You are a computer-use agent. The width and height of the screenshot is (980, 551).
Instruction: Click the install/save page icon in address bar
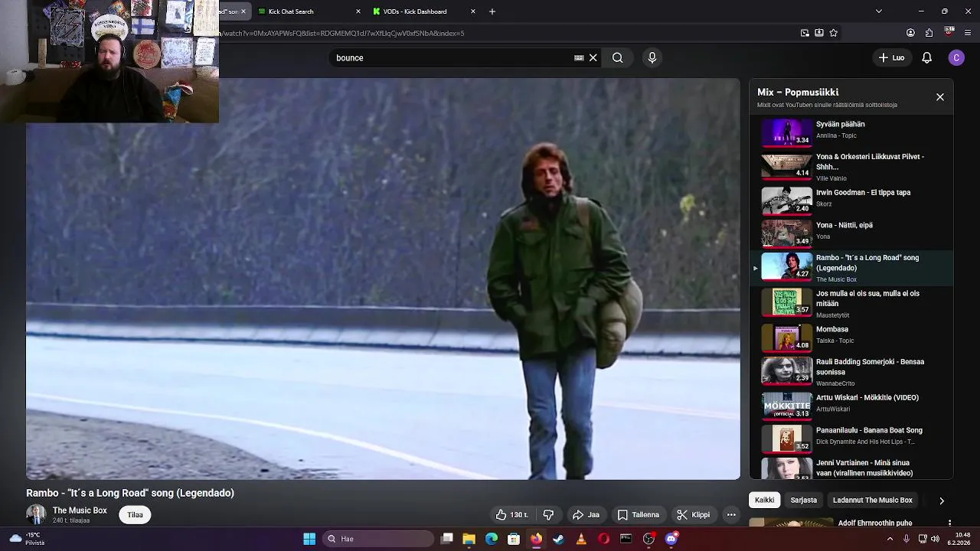coord(819,33)
